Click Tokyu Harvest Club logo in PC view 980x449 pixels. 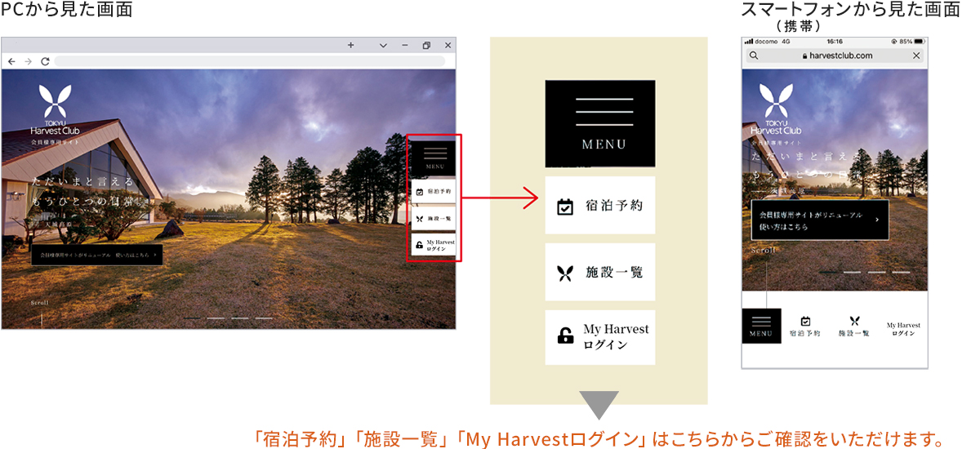click(x=55, y=113)
